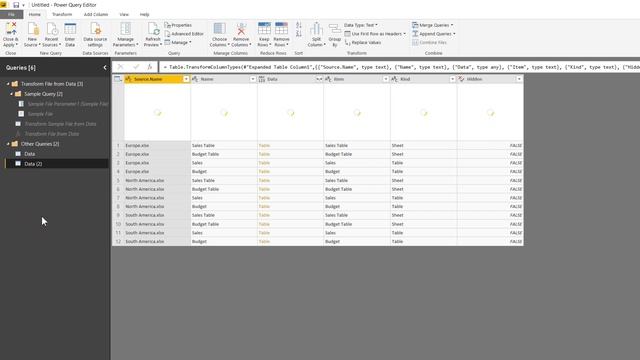This screenshot has height=360, width=640.
Task: Click Table link in row 12
Action: point(264,242)
